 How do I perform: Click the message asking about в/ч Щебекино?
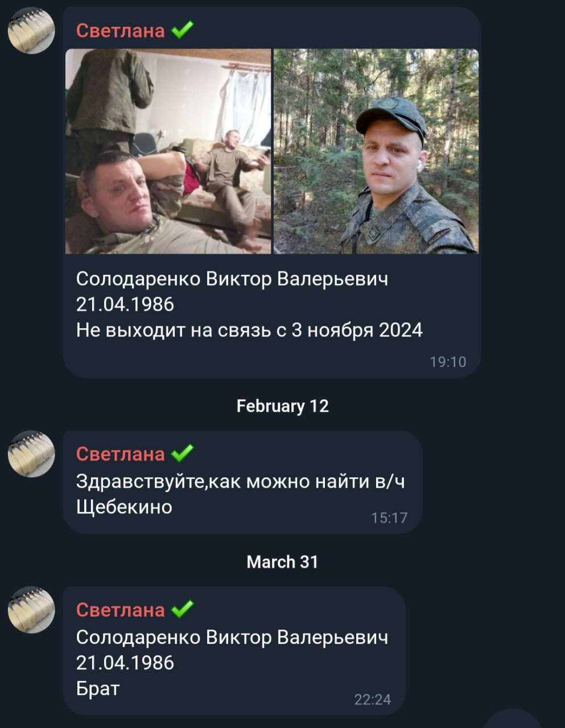coord(242,482)
